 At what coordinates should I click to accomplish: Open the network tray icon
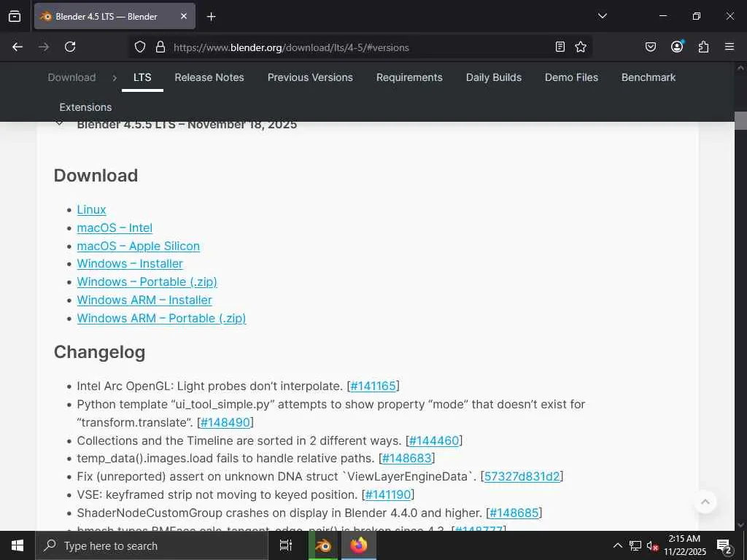pyautogui.click(x=635, y=545)
